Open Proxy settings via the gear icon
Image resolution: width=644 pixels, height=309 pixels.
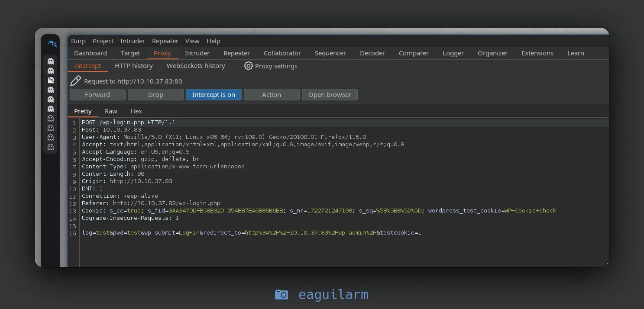click(248, 66)
